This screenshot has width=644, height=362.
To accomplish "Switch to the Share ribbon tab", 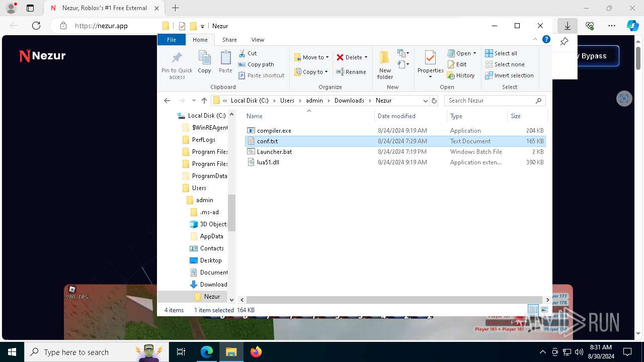I will pyautogui.click(x=229, y=40).
